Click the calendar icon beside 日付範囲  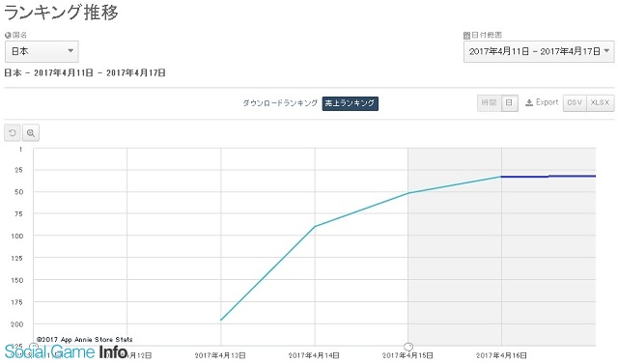tap(466, 36)
